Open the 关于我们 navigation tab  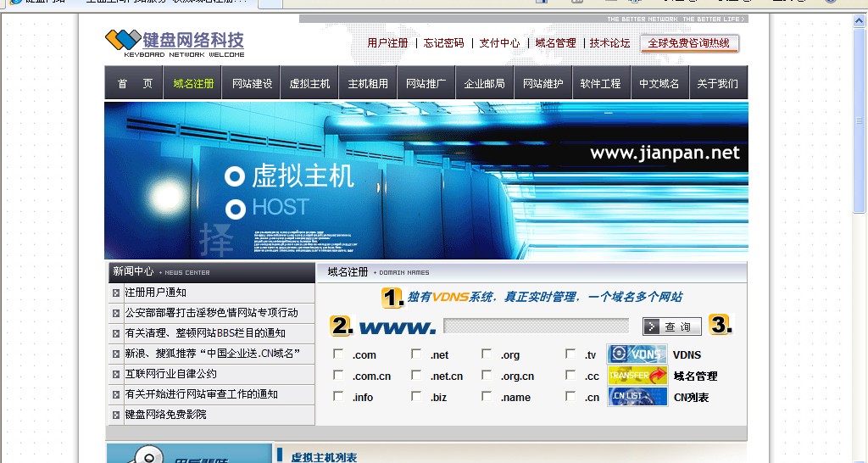tap(718, 83)
